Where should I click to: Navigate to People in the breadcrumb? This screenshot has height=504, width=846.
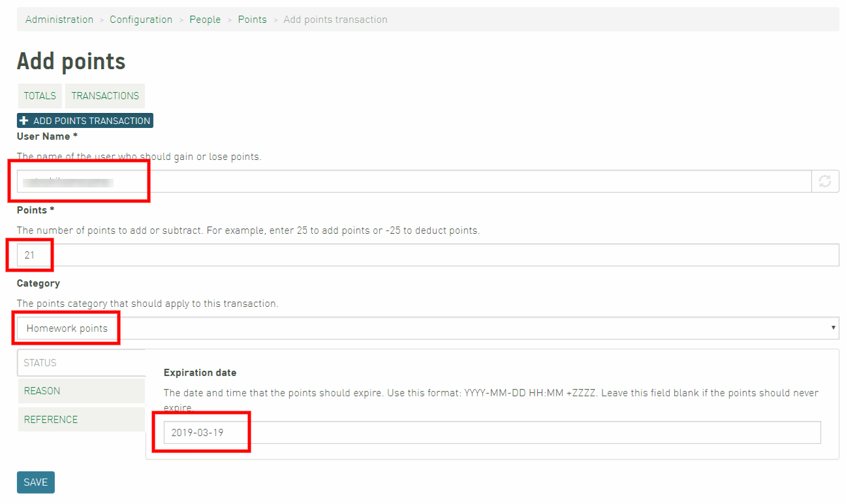click(205, 20)
